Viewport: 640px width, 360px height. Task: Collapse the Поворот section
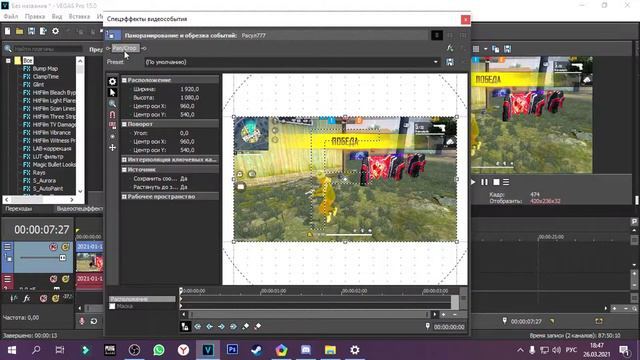(x=124, y=124)
